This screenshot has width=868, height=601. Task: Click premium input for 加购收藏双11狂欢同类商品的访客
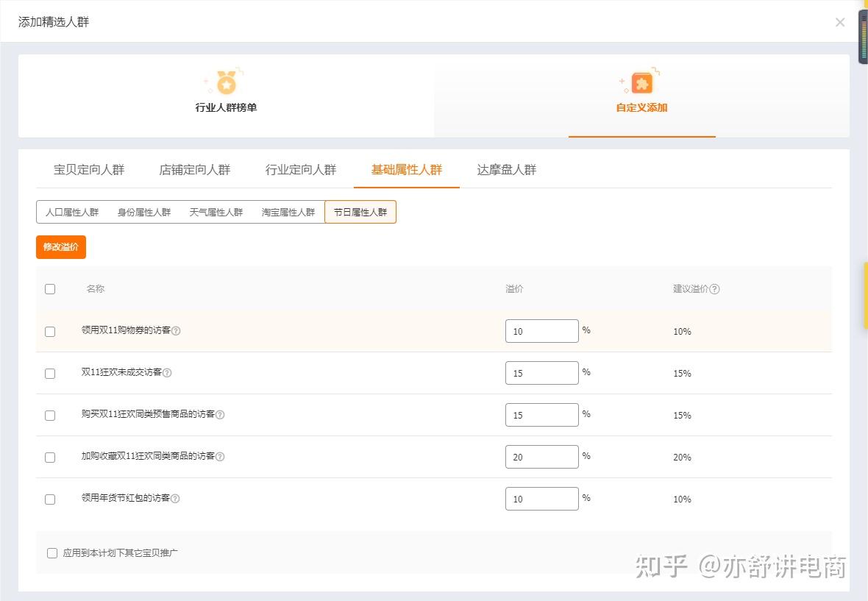[541, 457]
